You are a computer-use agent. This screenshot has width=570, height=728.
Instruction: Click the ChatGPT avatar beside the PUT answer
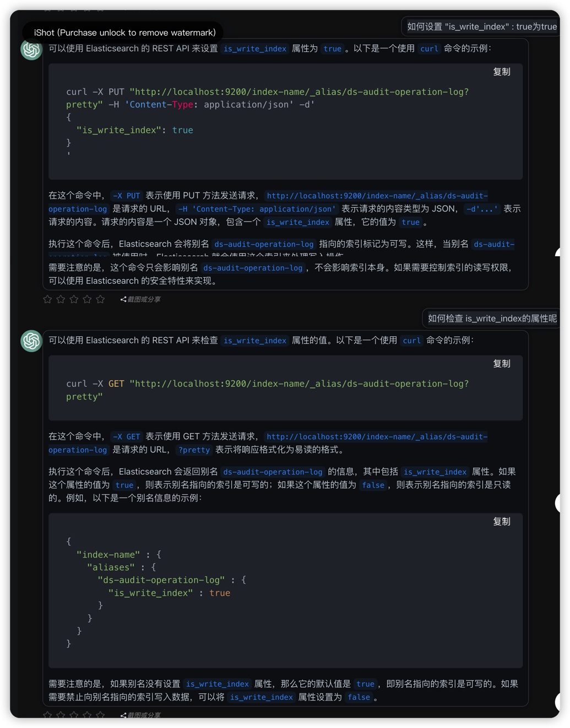(31, 50)
